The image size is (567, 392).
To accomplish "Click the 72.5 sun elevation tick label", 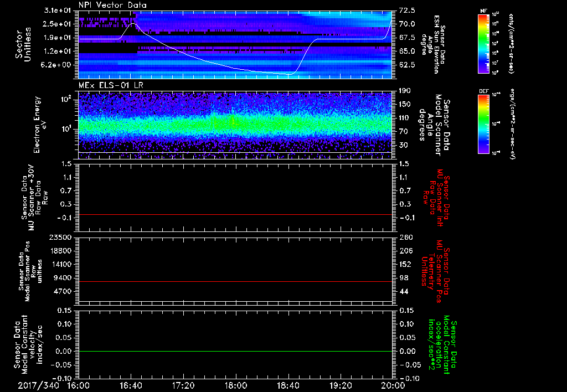I will pyautogui.click(x=407, y=11).
